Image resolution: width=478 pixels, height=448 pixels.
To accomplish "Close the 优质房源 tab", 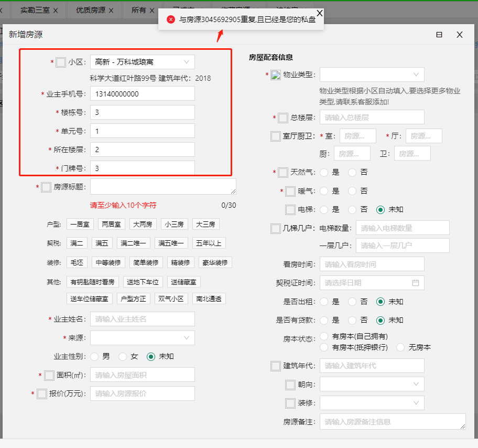I will click(111, 10).
